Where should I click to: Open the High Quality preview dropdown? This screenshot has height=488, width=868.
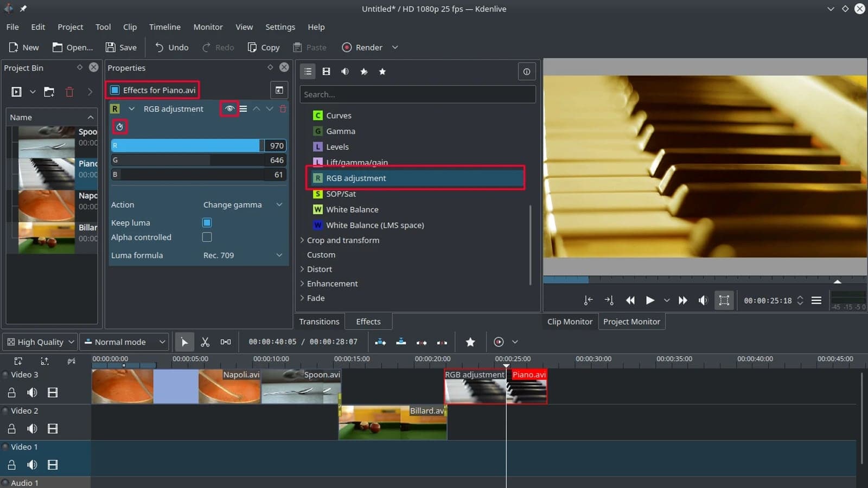pyautogui.click(x=40, y=342)
